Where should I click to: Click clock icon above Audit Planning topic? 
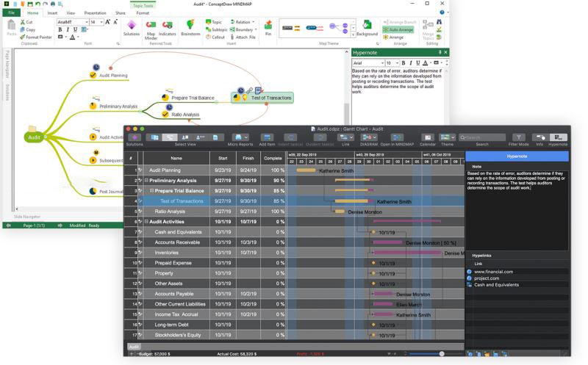pyautogui.click(x=96, y=68)
